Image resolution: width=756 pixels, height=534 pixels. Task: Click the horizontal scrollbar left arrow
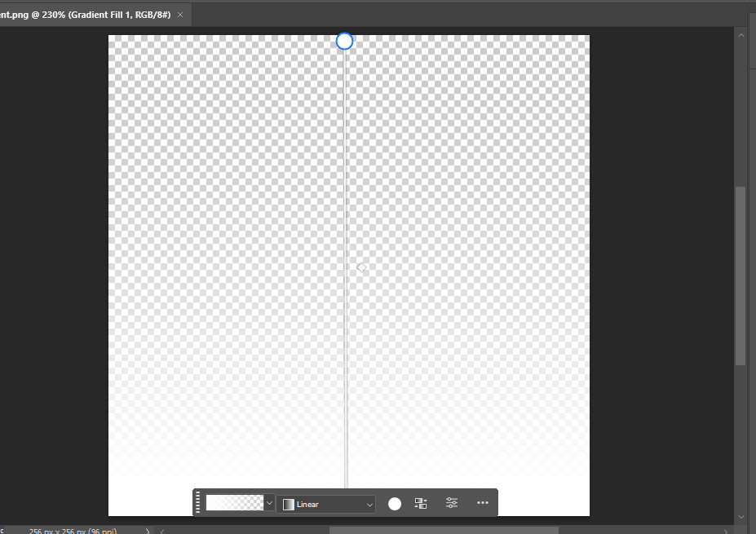(x=162, y=531)
